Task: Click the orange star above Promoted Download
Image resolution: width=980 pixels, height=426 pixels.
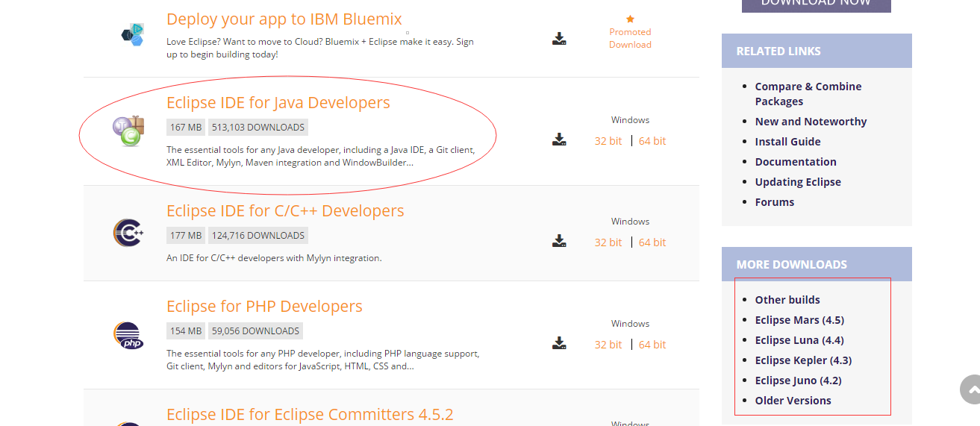Action: (x=630, y=19)
